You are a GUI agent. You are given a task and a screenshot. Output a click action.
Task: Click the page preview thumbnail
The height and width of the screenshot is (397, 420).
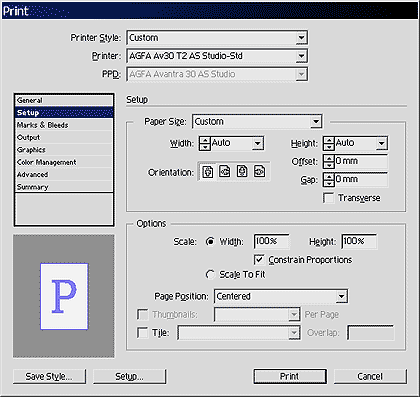click(64, 296)
